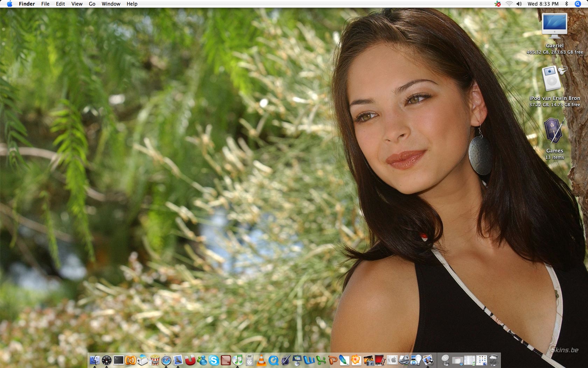This screenshot has width=588, height=368.
Task: Click the red magnet dock icon
Action: point(190,360)
